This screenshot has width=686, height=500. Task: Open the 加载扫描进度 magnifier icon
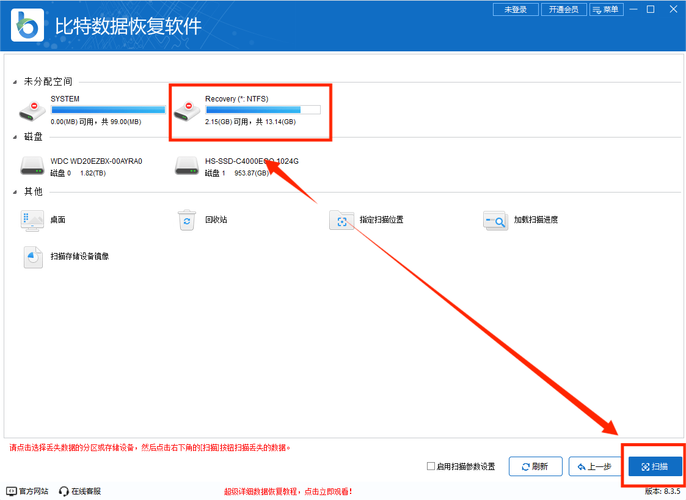pyautogui.click(x=495, y=220)
